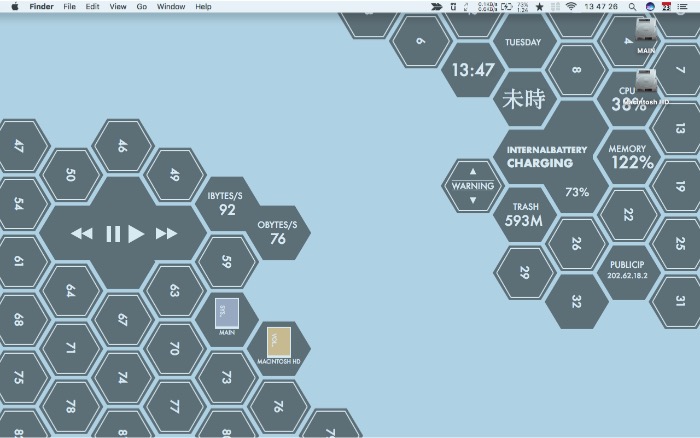Click hexagon number 73
The width and height of the screenshot is (700, 438).
point(226,378)
